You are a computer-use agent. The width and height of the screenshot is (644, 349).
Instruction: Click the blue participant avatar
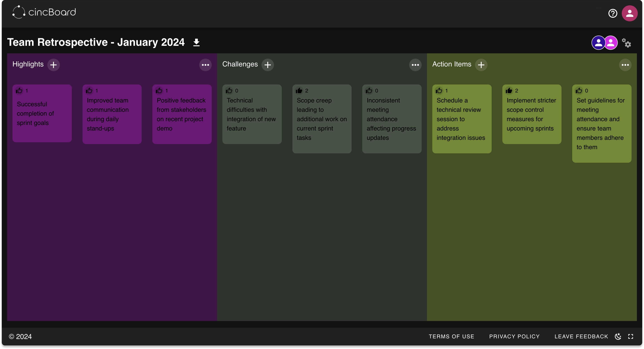598,43
